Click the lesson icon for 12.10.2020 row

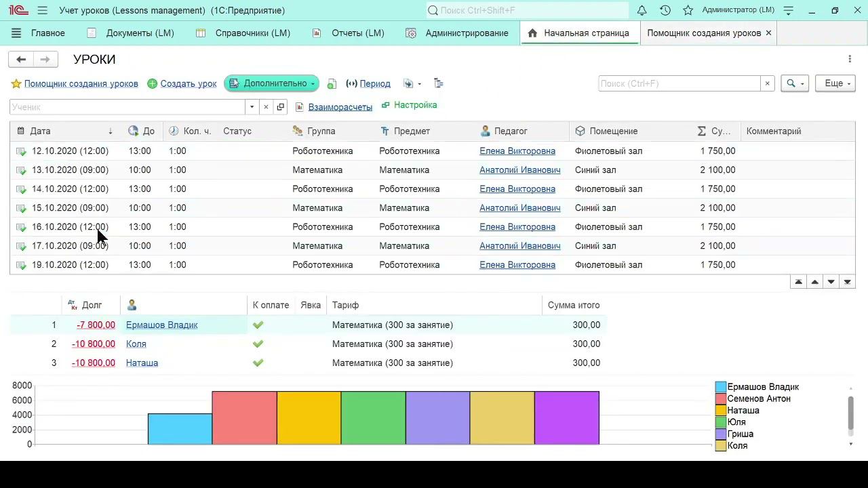click(21, 151)
